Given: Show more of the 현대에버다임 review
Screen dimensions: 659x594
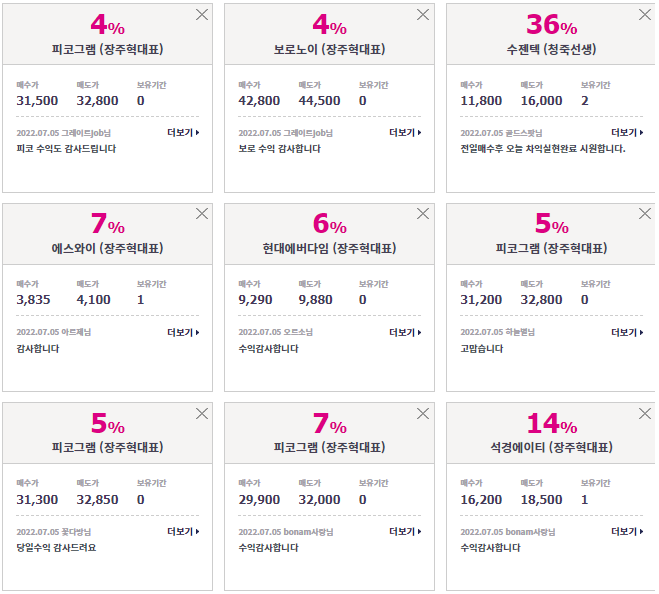Looking at the screenshot, I should point(405,333).
